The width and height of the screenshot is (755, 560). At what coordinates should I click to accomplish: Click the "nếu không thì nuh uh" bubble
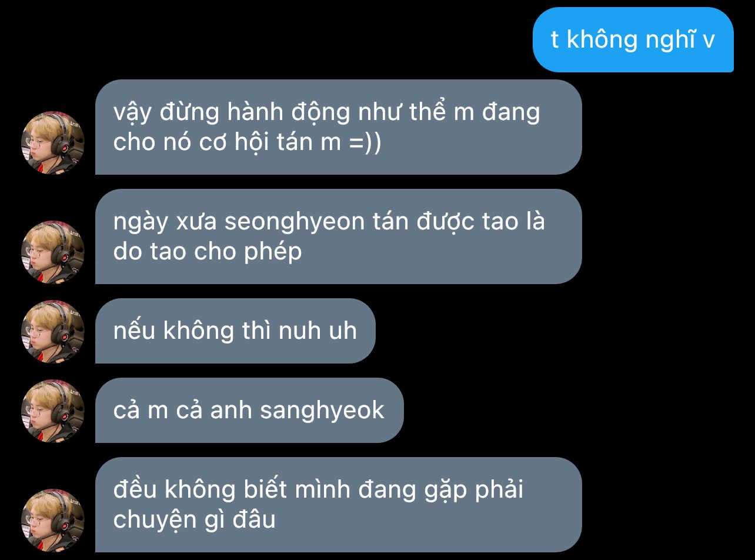[x=235, y=331]
